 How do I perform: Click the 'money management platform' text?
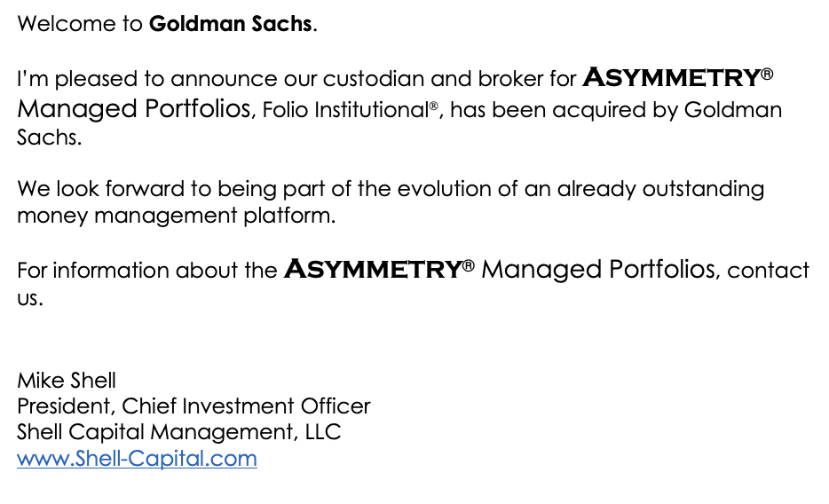[177, 215]
